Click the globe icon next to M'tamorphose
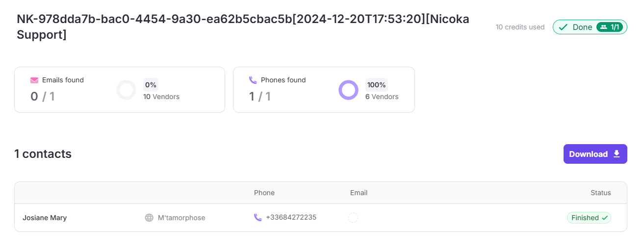The height and width of the screenshot is (252, 644). [149, 218]
